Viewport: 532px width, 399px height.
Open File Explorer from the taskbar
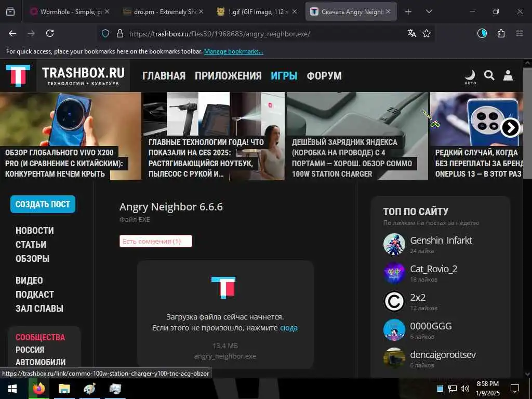coord(64,389)
